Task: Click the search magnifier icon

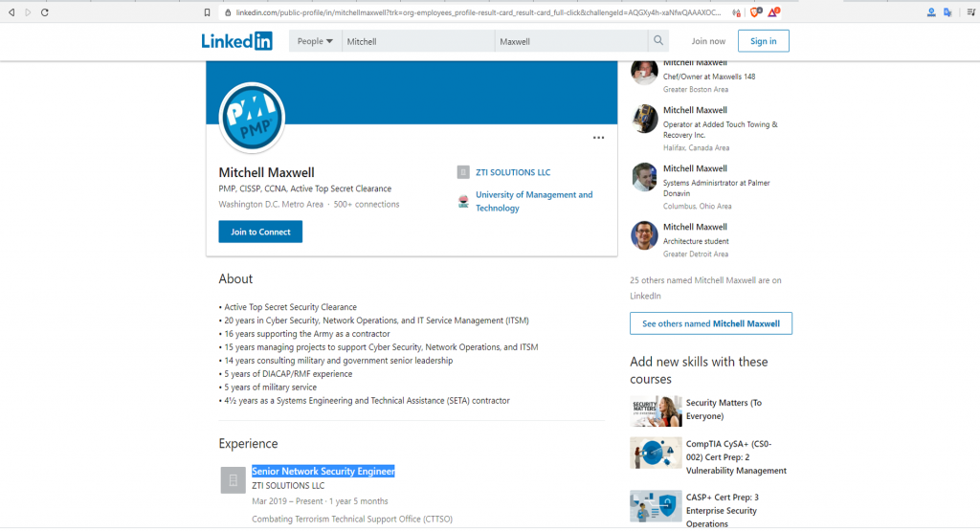Action: (657, 41)
